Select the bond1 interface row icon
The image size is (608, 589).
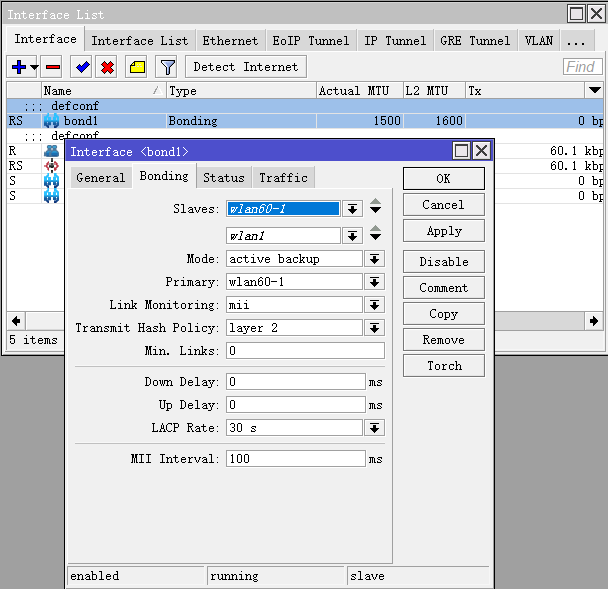pos(51,121)
